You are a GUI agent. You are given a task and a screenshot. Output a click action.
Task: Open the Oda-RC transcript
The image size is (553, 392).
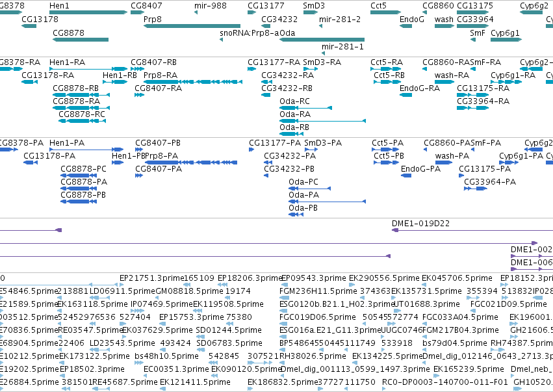(x=306, y=108)
